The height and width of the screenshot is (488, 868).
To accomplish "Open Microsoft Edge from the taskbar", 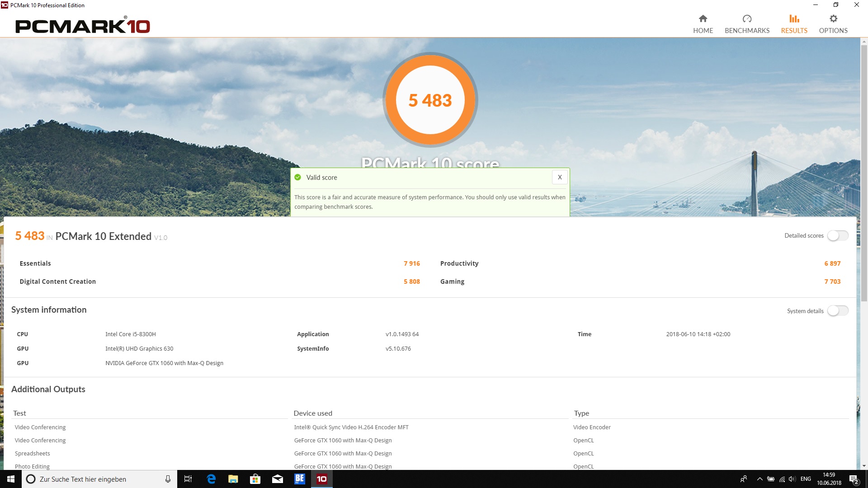I will [211, 479].
